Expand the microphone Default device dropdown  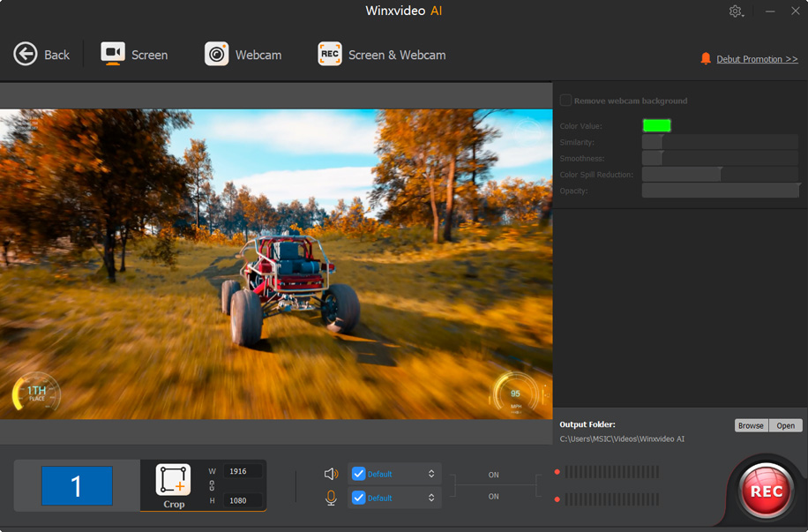[430, 498]
